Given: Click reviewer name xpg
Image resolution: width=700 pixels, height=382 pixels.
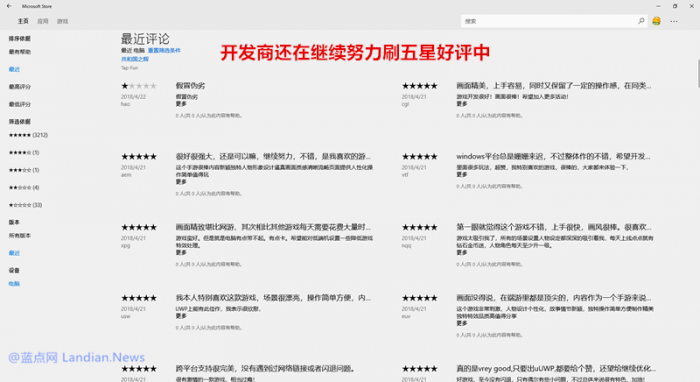Looking at the screenshot, I should click(x=125, y=245).
